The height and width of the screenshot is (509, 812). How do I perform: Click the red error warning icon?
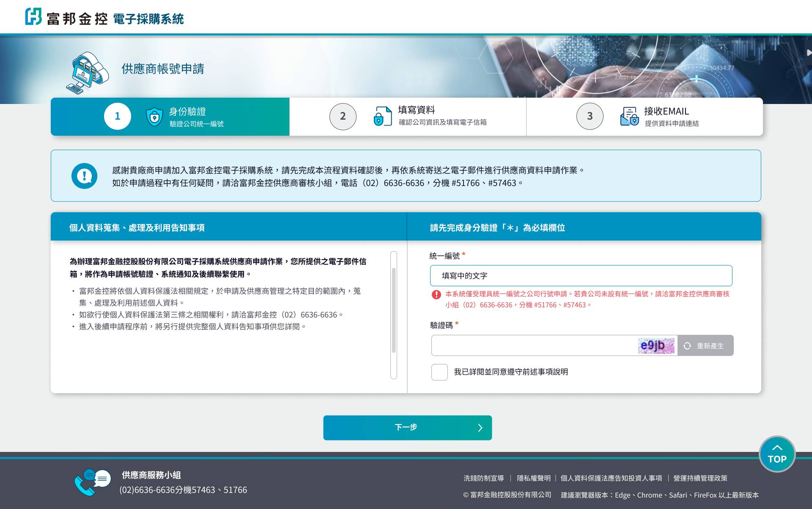(x=436, y=294)
